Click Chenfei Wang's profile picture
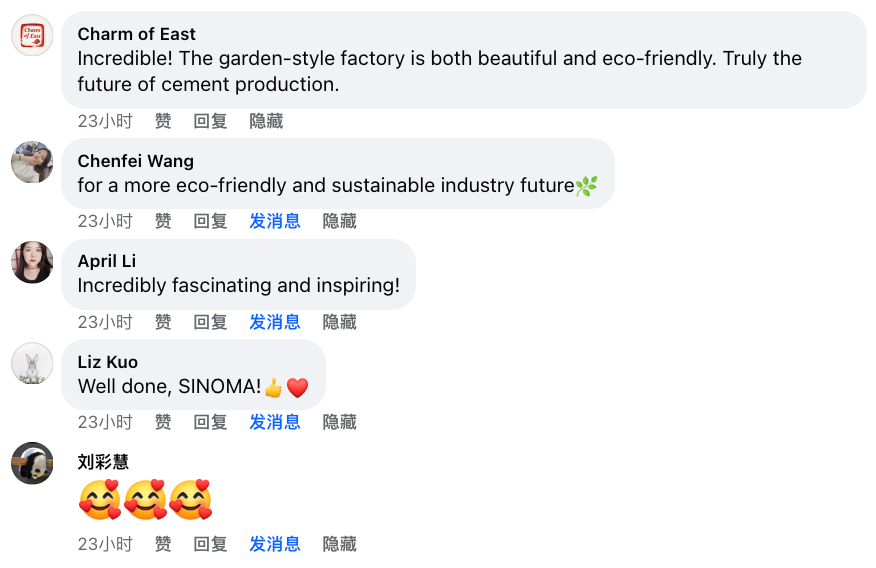 [32, 162]
